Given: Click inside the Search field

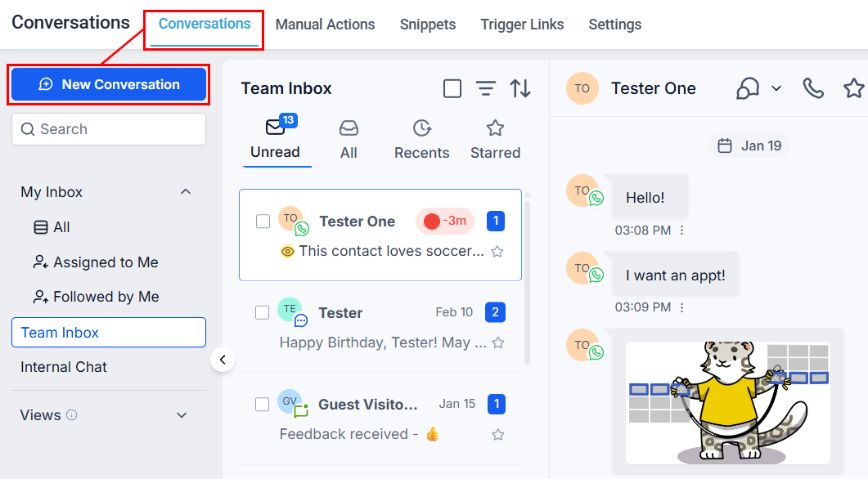Looking at the screenshot, I should click(x=108, y=129).
